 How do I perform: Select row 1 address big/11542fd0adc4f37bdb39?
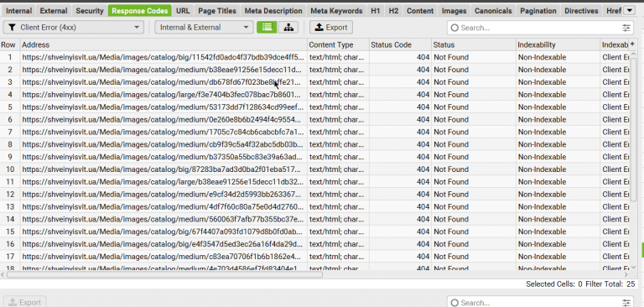coord(164,57)
